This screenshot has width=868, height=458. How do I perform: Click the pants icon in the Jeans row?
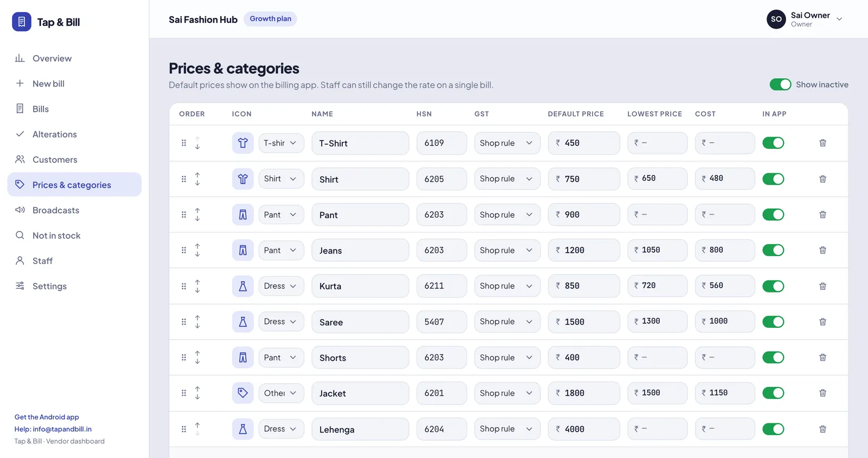[242, 250]
